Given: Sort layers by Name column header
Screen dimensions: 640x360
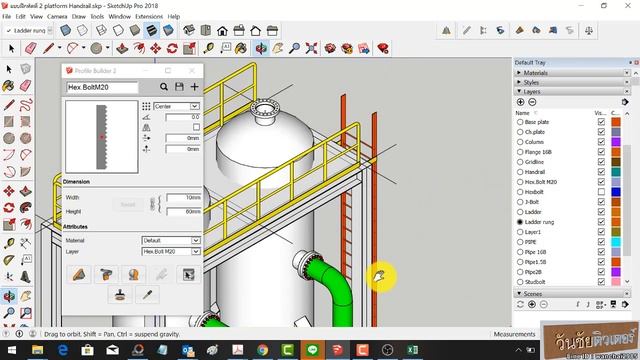Looking at the screenshot, I should pos(522,113).
